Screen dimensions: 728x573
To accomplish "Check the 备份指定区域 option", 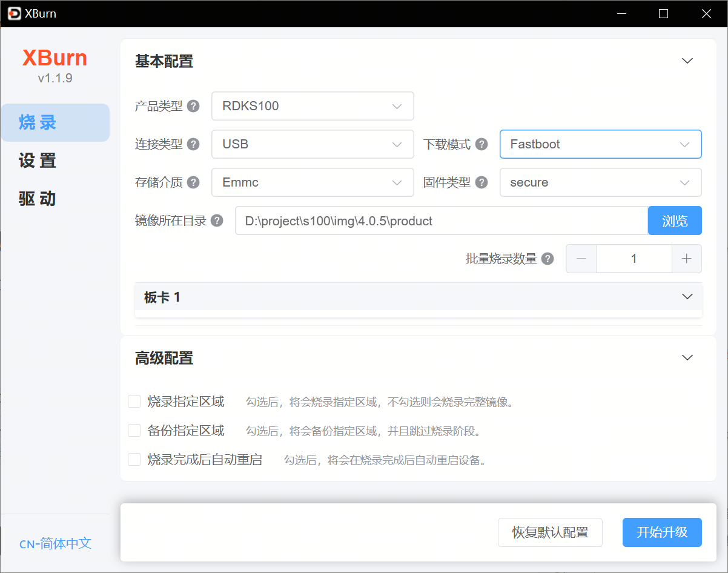I will click(134, 431).
